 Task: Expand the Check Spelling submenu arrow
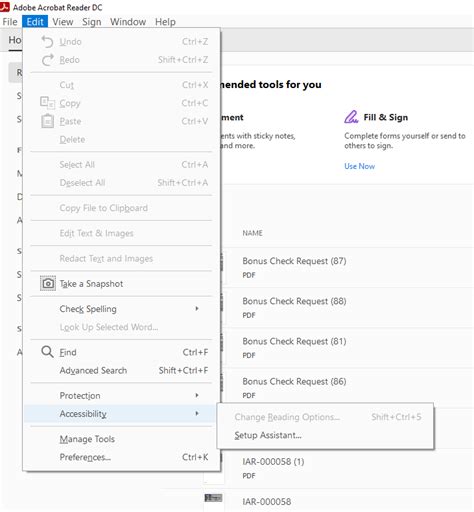(x=197, y=309)
